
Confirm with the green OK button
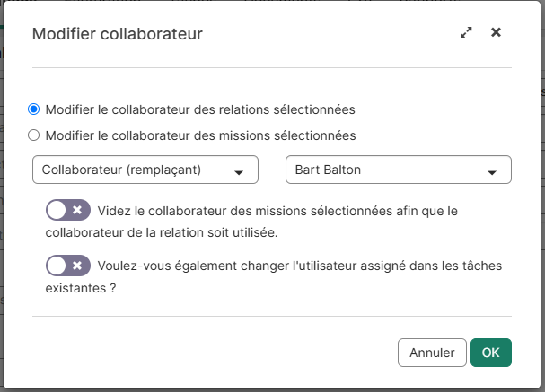click(x=490, y=353)
